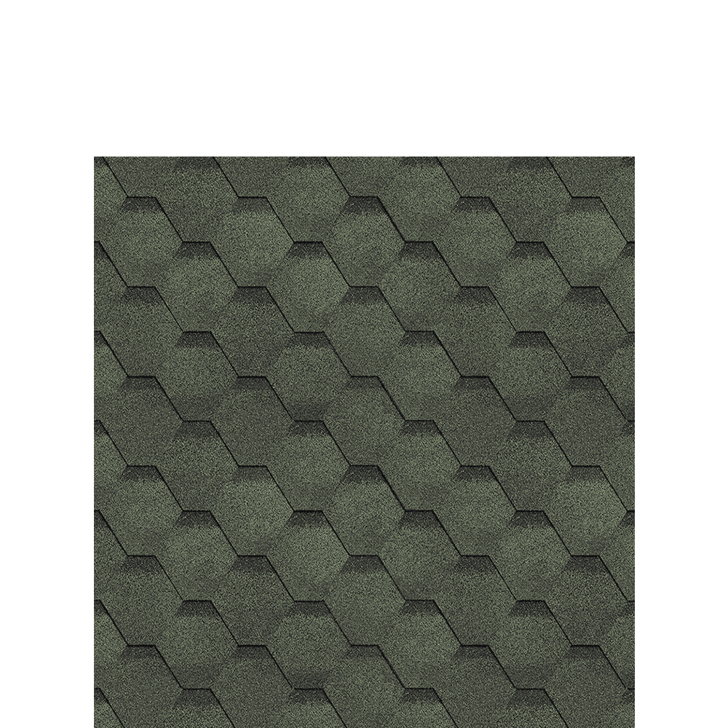Click the solid green margin left of the texture

pos(47,437)
